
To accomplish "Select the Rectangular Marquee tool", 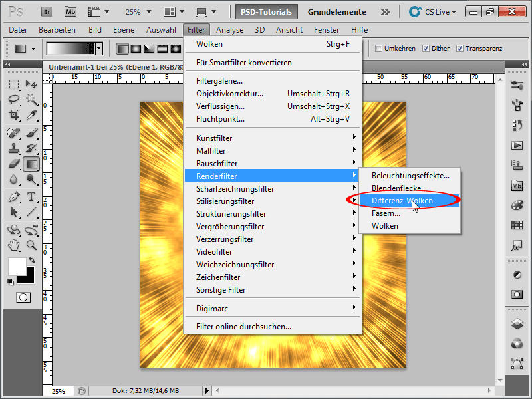I will pyautogui.click(x=14, y=84).
